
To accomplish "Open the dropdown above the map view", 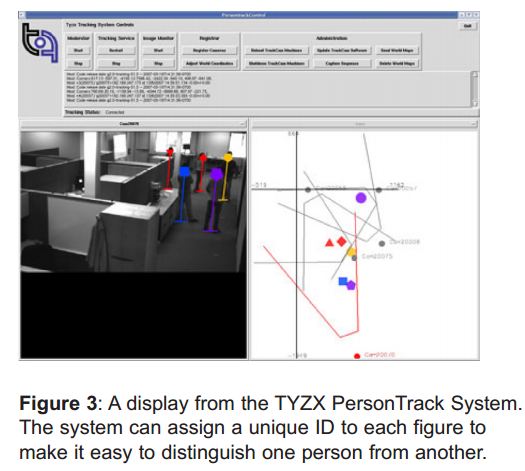I will click(x=365, y=124).
